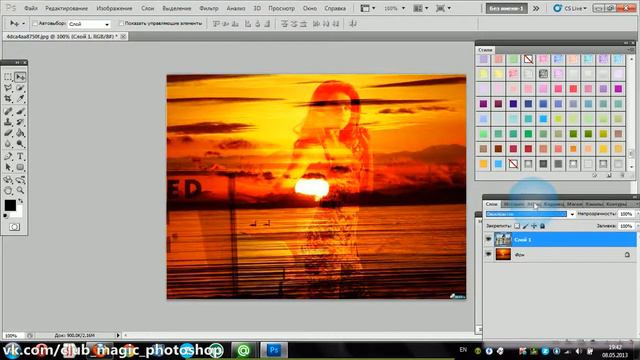Close the document tab 4dca4aa8750f.jpg
Image resolution: width=640 pixels, height=360 pixels.
pyautogui.click(x=123, y=36)
